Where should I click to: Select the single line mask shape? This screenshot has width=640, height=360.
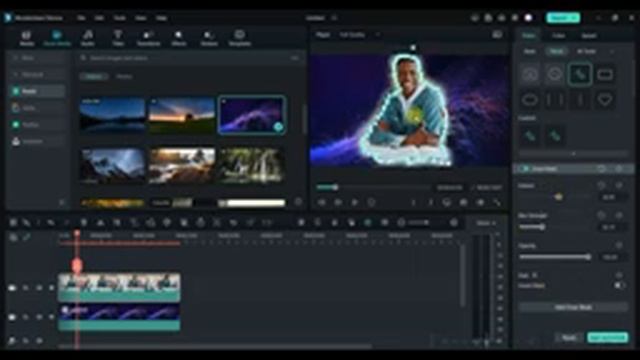pos(580,100)
